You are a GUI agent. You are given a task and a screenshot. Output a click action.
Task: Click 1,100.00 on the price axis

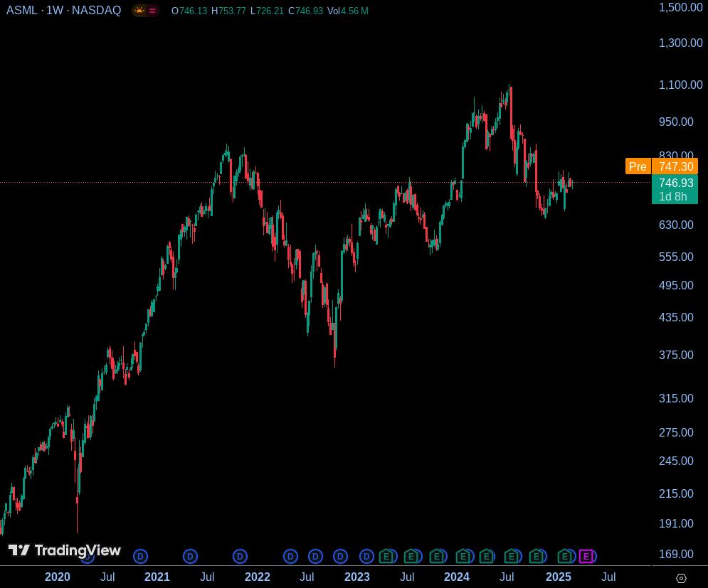680,85
